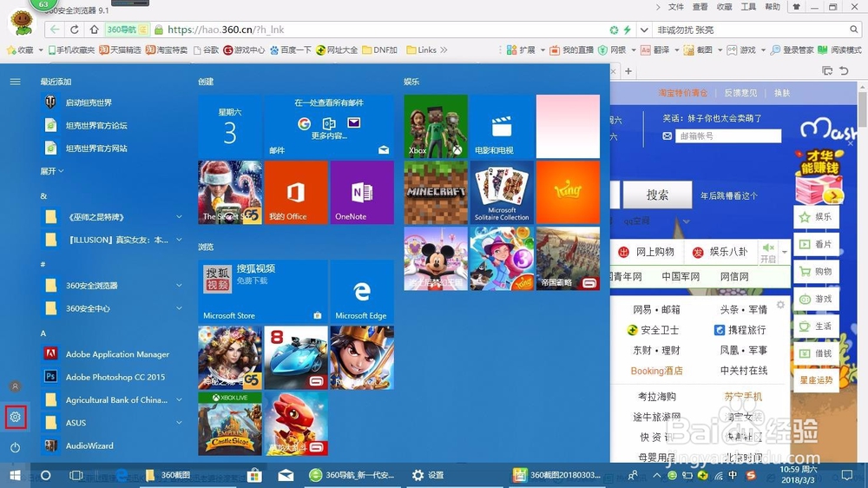Open Booking酒店 link
Screen dimensions: 868x488
[x=656, y=371]
